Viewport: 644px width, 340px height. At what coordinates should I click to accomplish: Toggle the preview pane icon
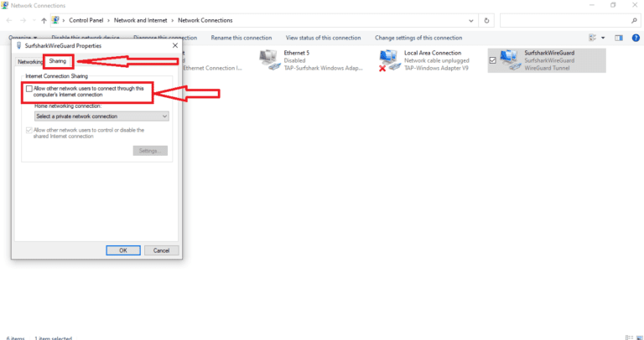click(619, 38)
